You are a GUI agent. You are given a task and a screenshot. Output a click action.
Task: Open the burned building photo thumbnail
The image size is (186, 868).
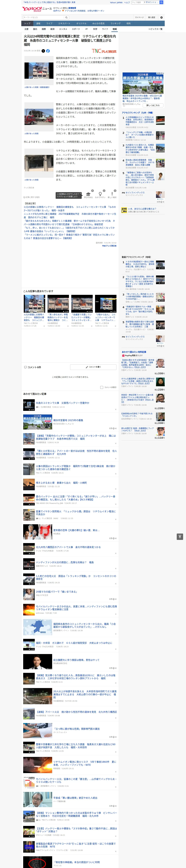pyautogui.click(x=39, y=163)
